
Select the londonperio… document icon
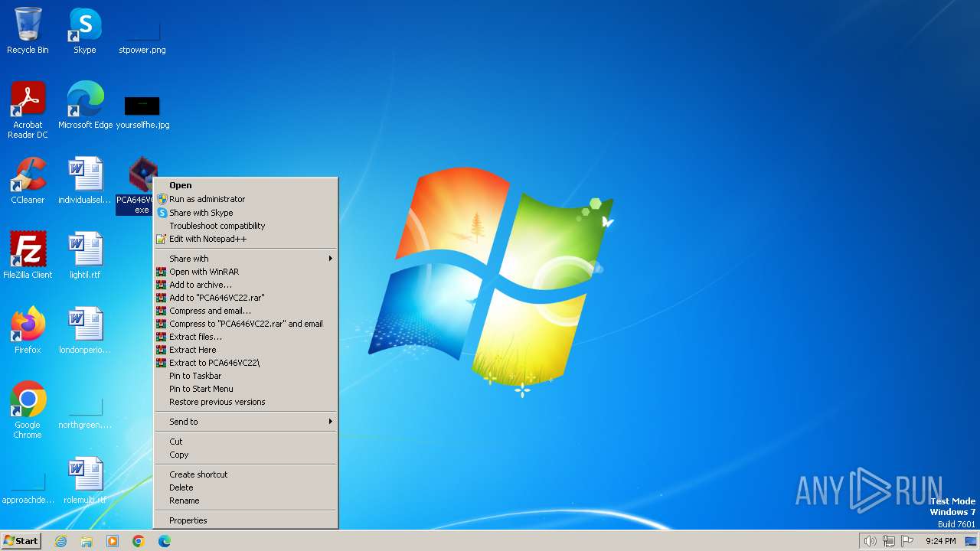85,331
